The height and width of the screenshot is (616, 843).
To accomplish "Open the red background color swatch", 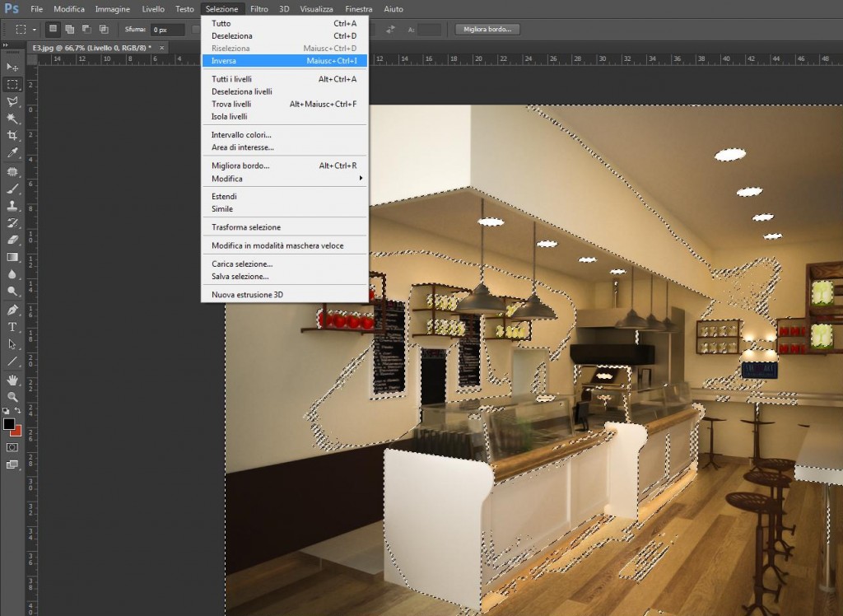I will click(17, 432).
